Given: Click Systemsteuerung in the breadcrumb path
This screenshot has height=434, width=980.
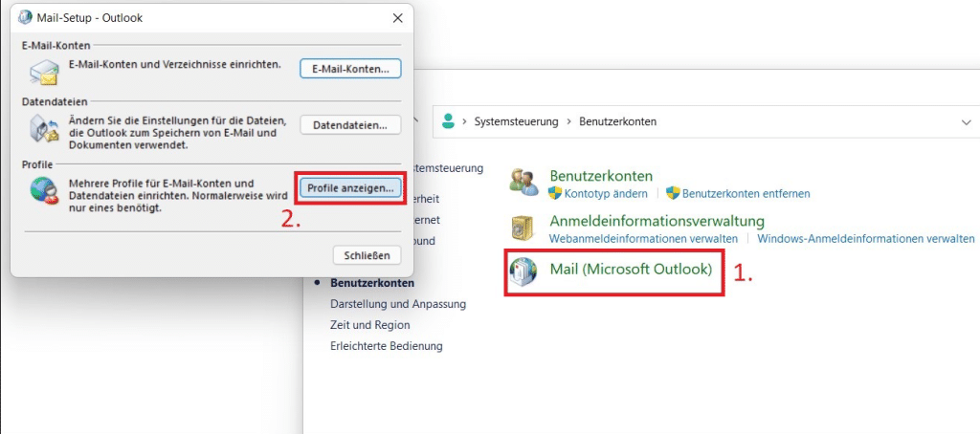Looking at the screenshot, I should pyautogui.click(x=515, y=122).
